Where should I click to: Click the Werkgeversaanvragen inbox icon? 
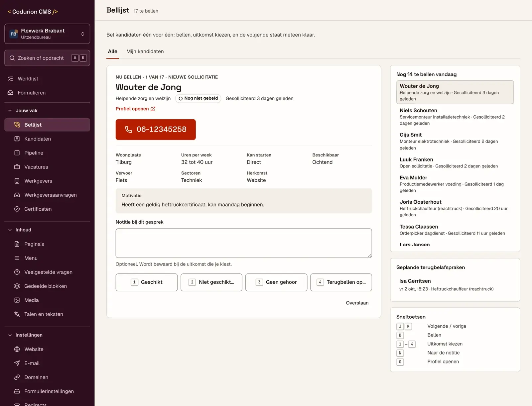17,195
